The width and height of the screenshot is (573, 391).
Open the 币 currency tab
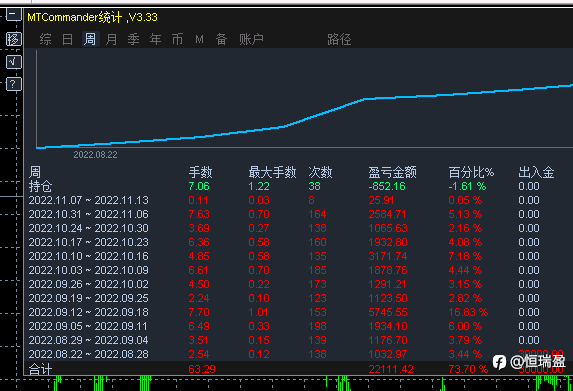pos(178,39)
